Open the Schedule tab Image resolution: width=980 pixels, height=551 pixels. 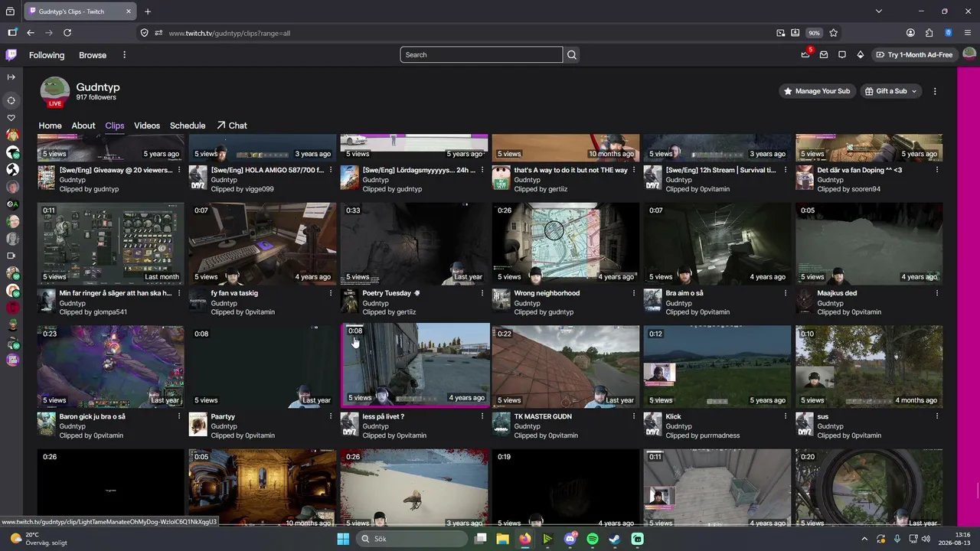click(188, 126)
